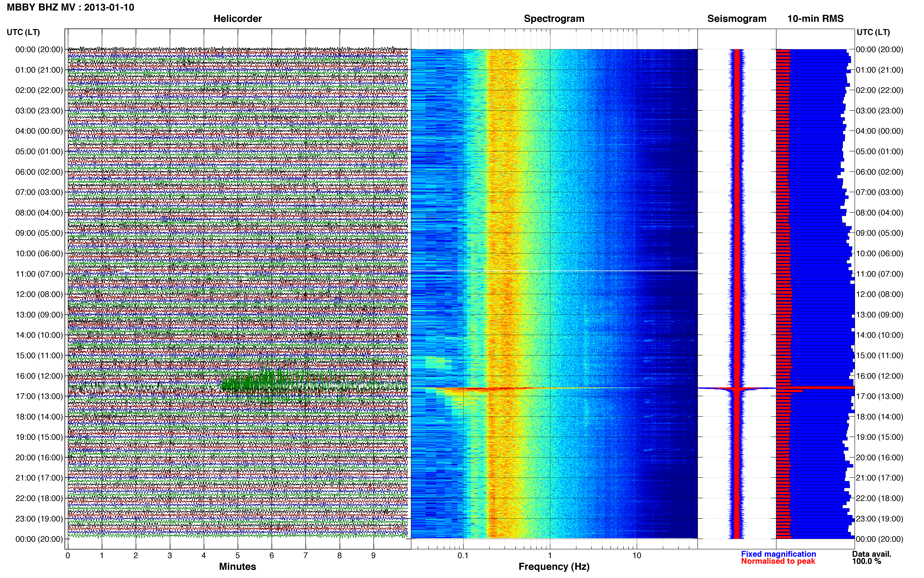
Task: Click RMS-side time label 18:00 (14:00)
Action: point(879,417)
